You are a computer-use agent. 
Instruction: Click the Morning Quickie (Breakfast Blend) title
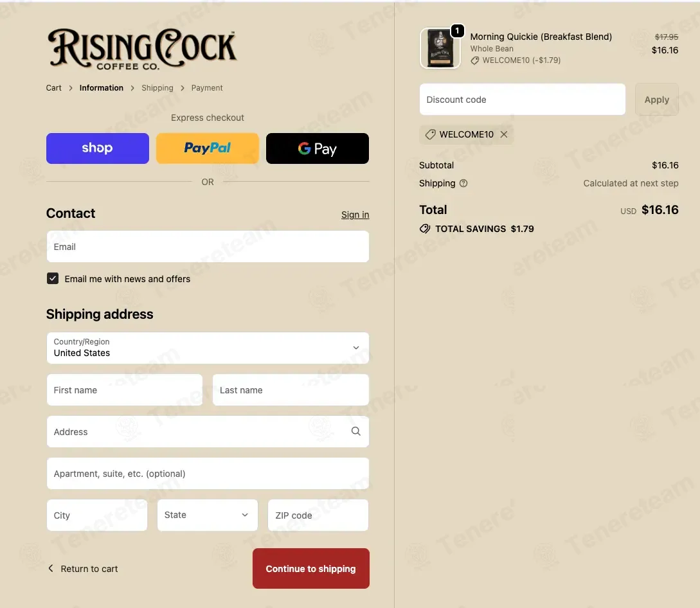click(541, 37)
